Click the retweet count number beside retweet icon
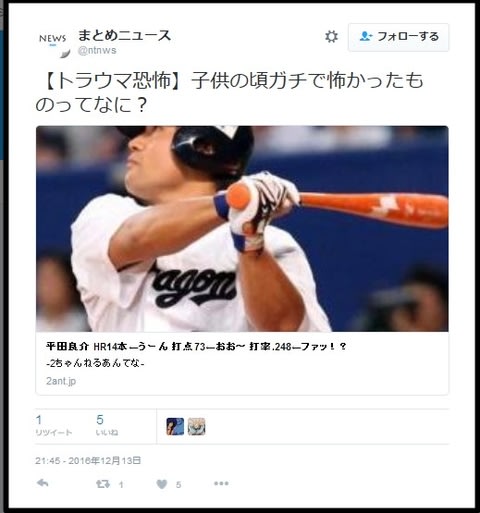 coord(121,485)
